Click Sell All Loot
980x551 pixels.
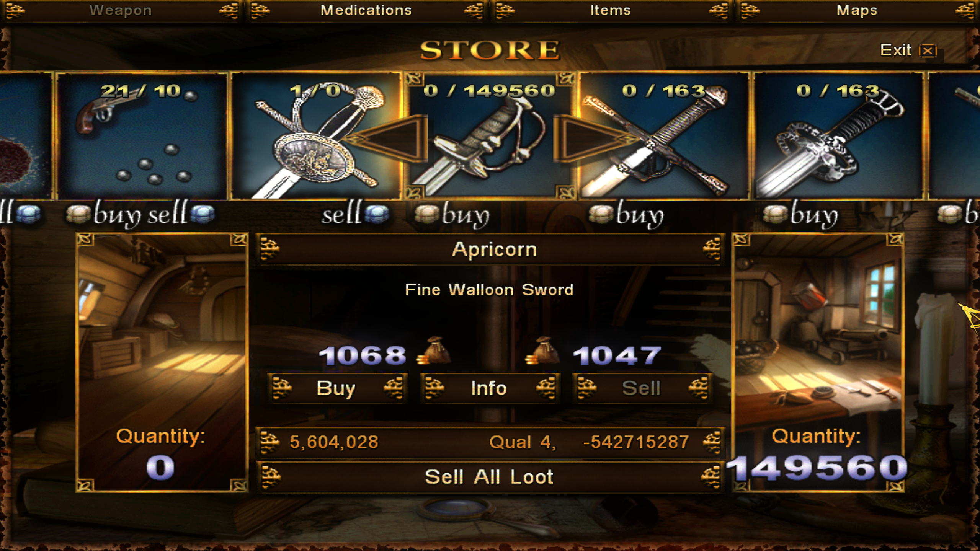489,477
